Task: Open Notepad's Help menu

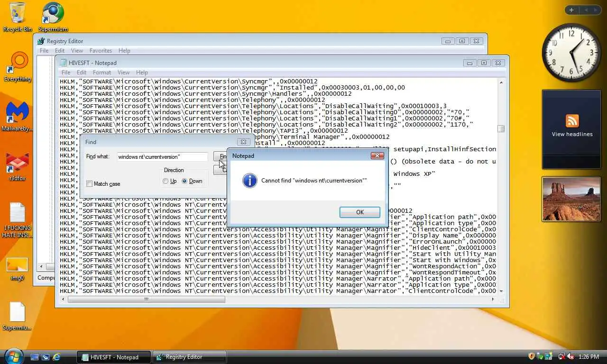Action: [142, 73]
